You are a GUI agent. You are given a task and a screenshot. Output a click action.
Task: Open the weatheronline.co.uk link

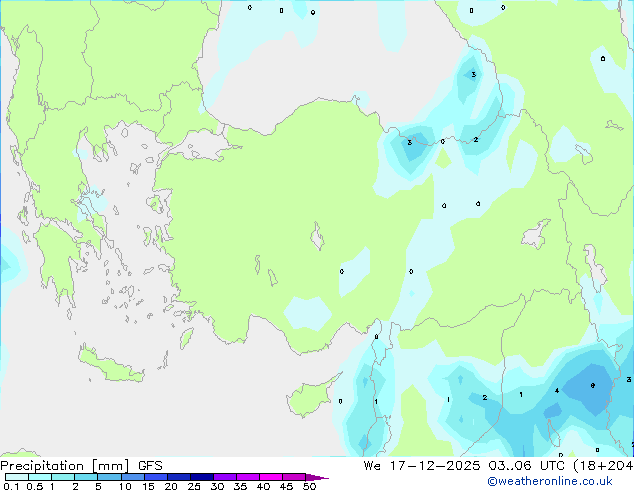point(550,481)
